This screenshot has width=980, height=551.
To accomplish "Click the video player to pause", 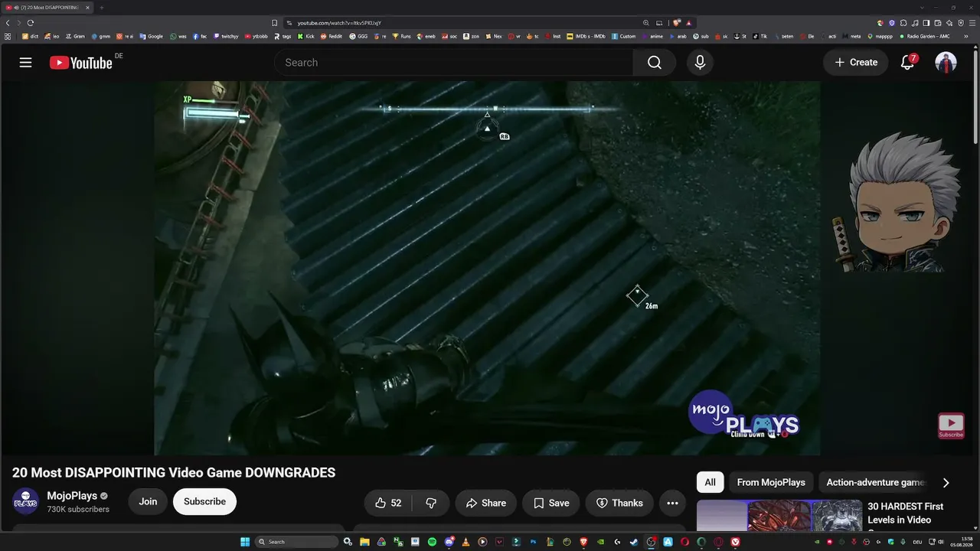I will (487, 268).
